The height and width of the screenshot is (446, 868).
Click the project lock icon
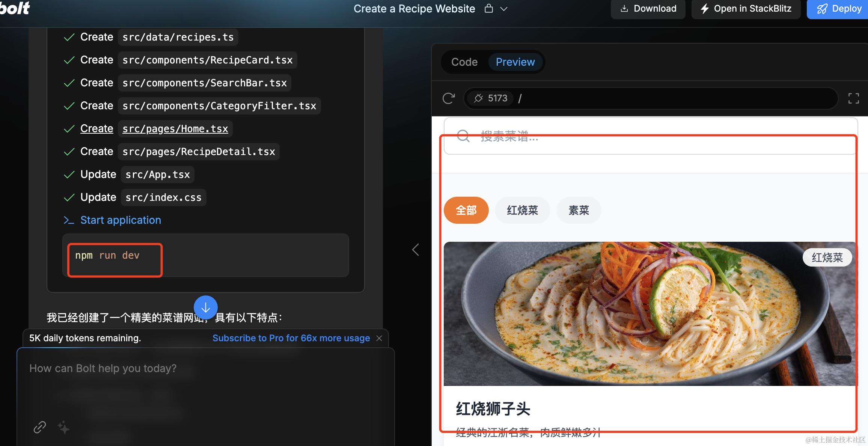click(x=488, y=9)
